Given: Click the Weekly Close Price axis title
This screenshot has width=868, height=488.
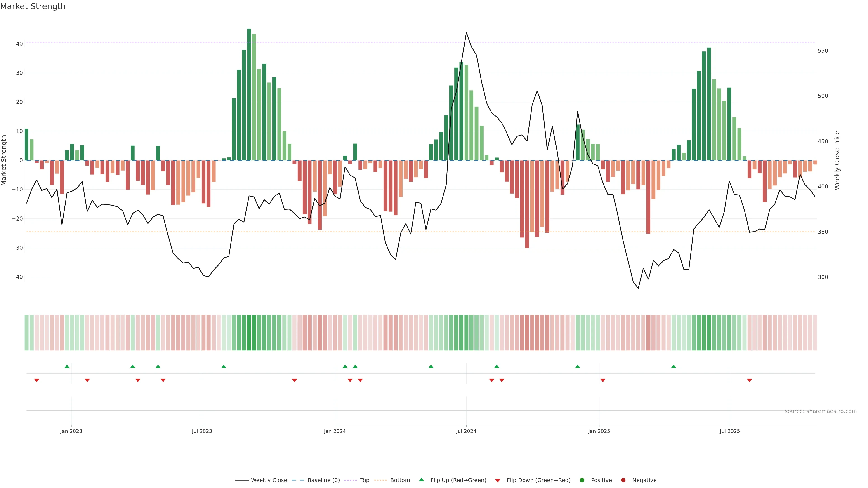Looking at the screenshot, I should pyautogui.click(x=837, y=160).
